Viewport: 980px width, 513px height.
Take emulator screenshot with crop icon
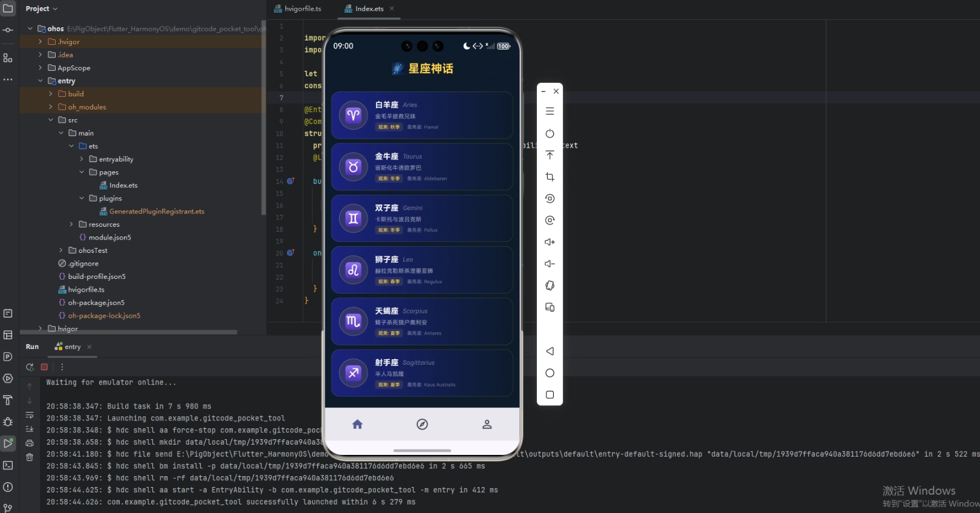(550, 177)
